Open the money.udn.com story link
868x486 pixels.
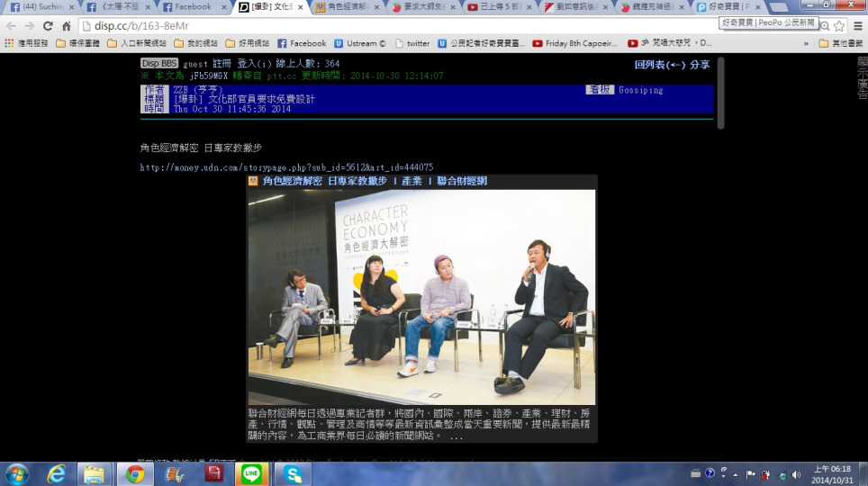click(286, 167)
